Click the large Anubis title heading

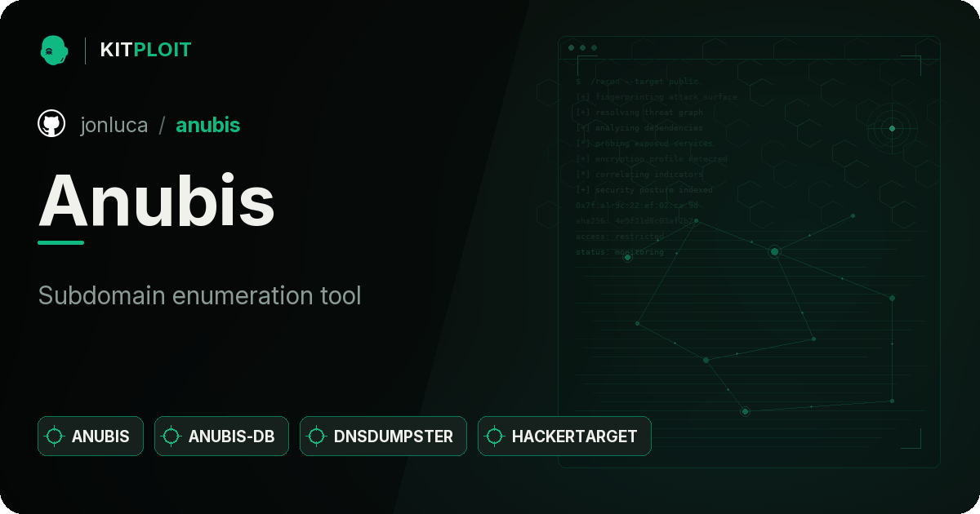[157, 202]
